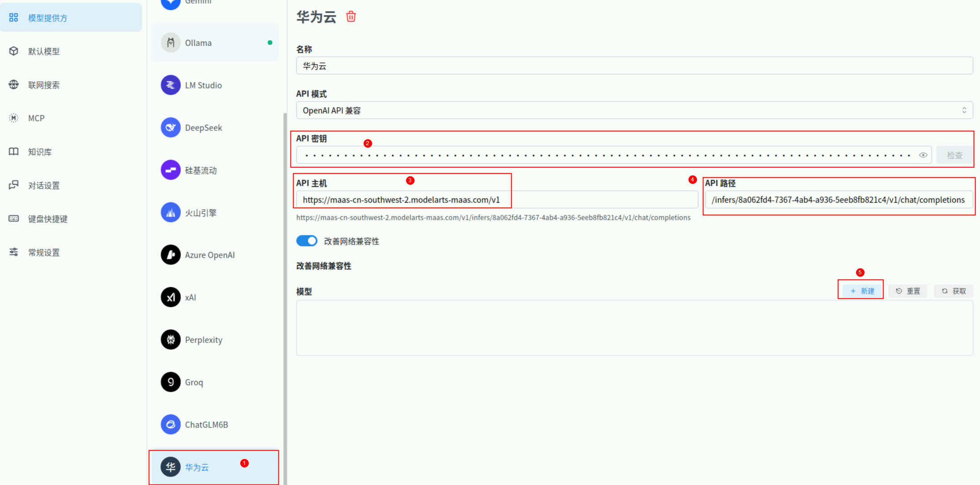
Task: Click the 获取 models button
Action: coord(954,291)
